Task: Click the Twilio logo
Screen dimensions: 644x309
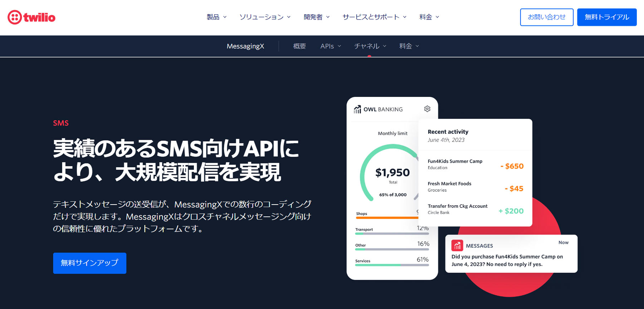Action: [31, 17]
